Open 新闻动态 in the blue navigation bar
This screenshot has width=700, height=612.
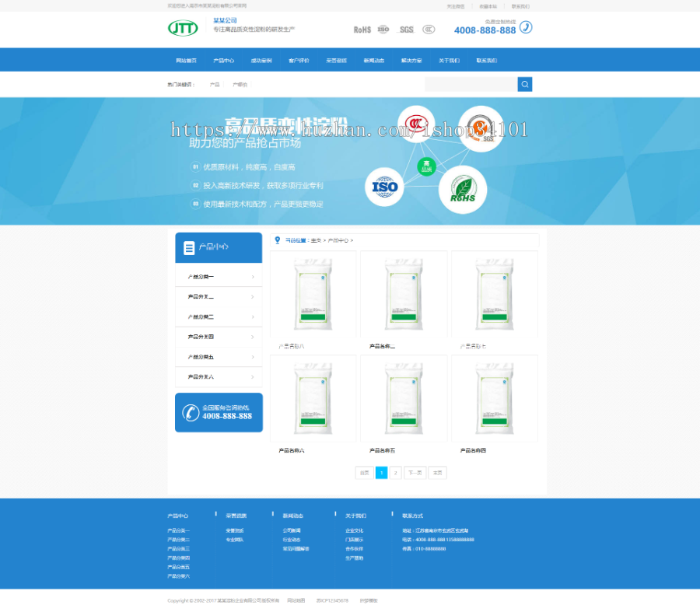pos(373,61)
